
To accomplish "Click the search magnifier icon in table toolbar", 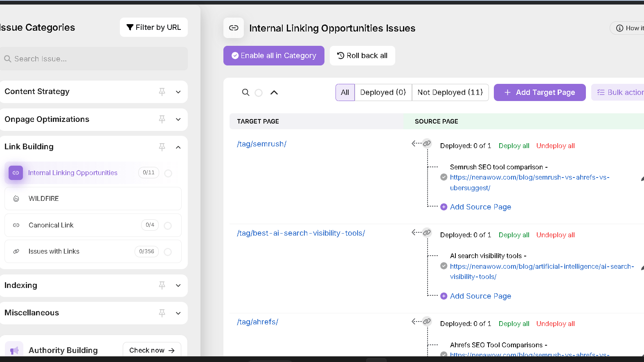I will click(245, 92).
